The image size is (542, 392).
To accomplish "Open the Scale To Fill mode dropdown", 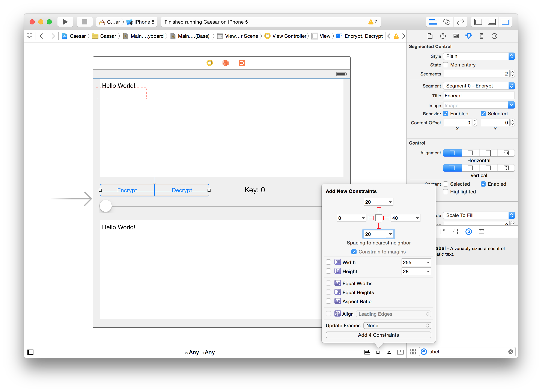I will [x=479, y=215].
